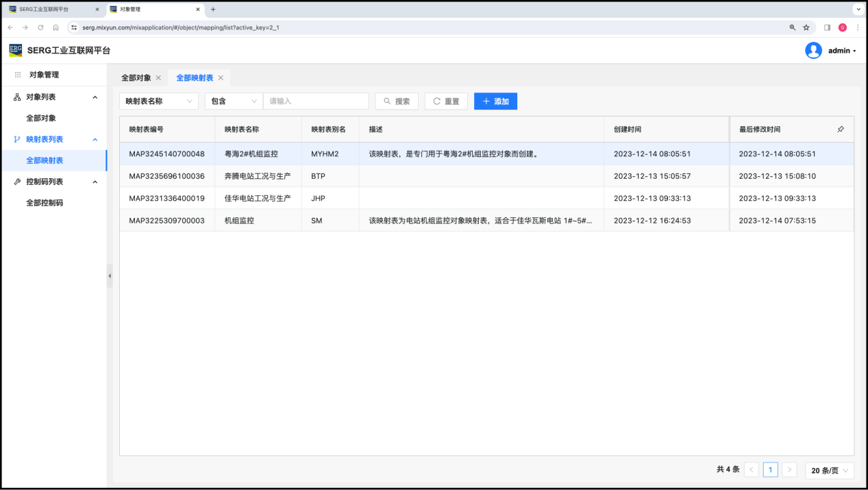The height and width of the screenshot is (490, 868).
Task: Close the 全部映射表 tab
Action: click(x=221, y=78)
